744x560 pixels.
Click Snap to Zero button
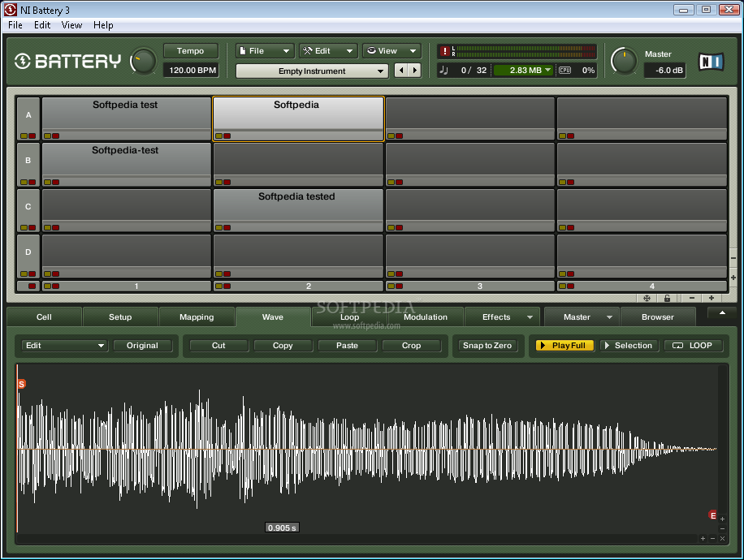487,346
